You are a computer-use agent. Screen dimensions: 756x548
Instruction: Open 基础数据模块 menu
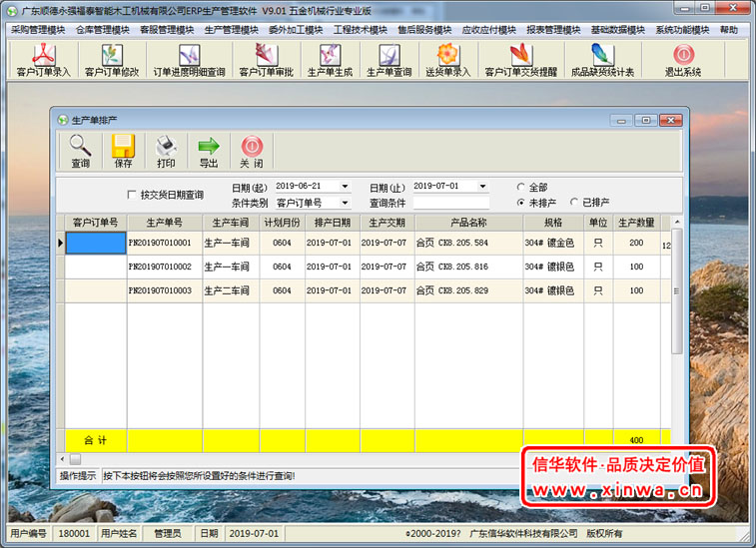pos(618,30)
